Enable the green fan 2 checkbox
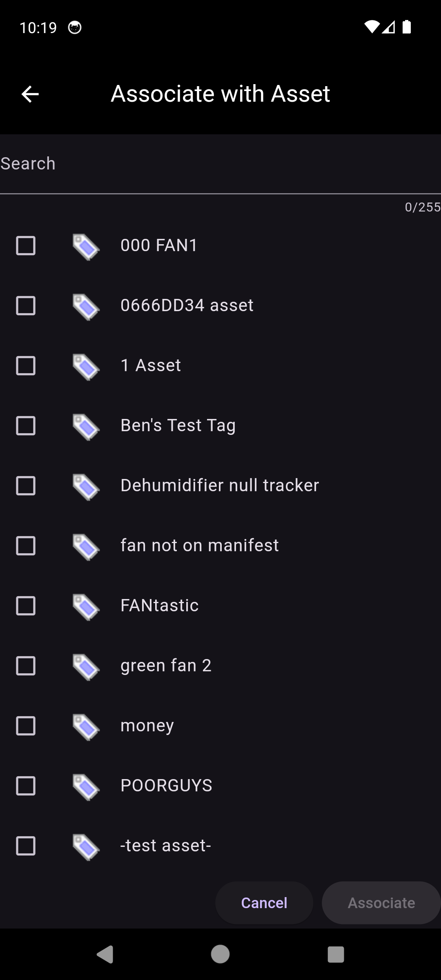Image resolution: width=441 pixels, height=980 pixels. pyautogui.click(x=26, y=666)
